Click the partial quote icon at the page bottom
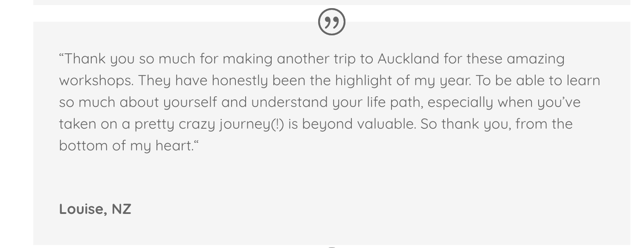Viewport: 644px width, 248px height. coord(332,247)
